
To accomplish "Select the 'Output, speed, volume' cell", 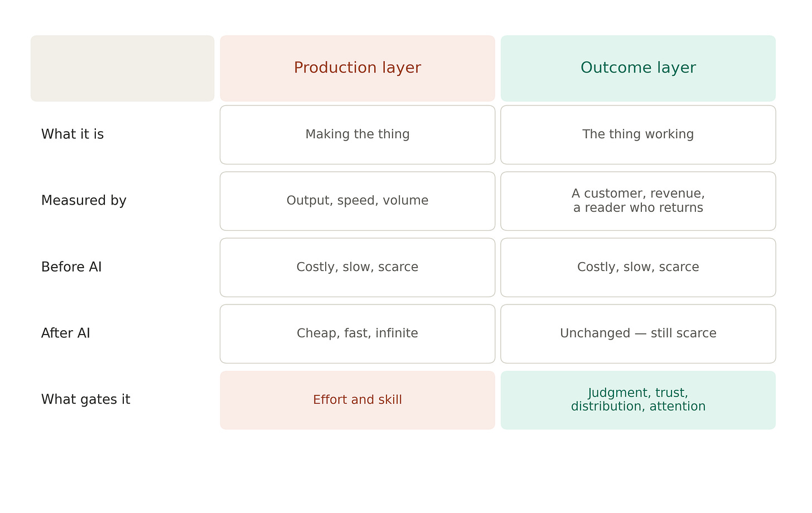I will 357,201.
